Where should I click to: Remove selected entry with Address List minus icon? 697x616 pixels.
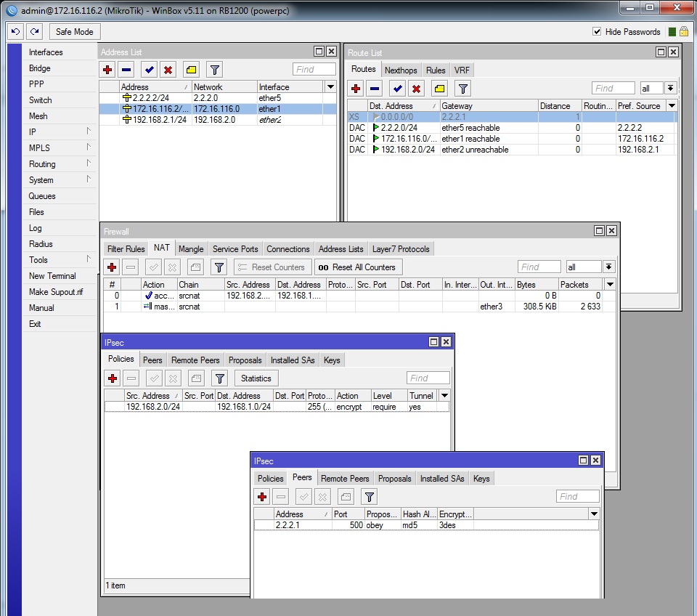126,70
